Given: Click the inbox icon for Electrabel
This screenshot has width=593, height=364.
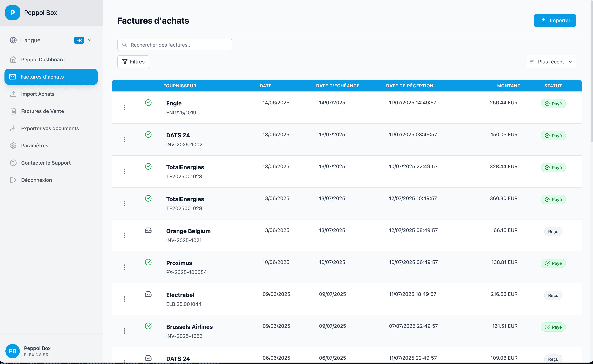Looking at the screenshot, I should coord(148,294).
